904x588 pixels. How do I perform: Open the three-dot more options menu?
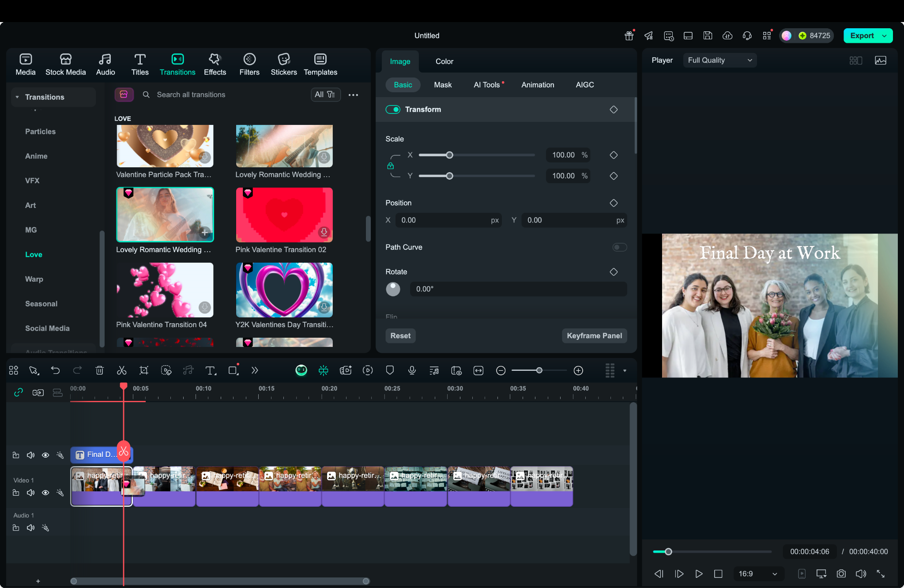(x=353, y=95)
